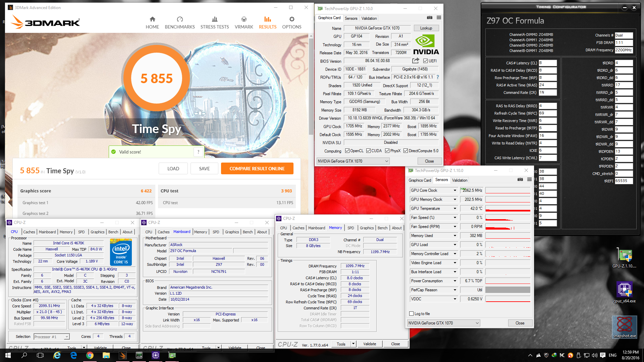The width and height of the screenshot is (644, 362).
Task: Open GPU-Z desktop shortcut icon
Action: (624, 258)
